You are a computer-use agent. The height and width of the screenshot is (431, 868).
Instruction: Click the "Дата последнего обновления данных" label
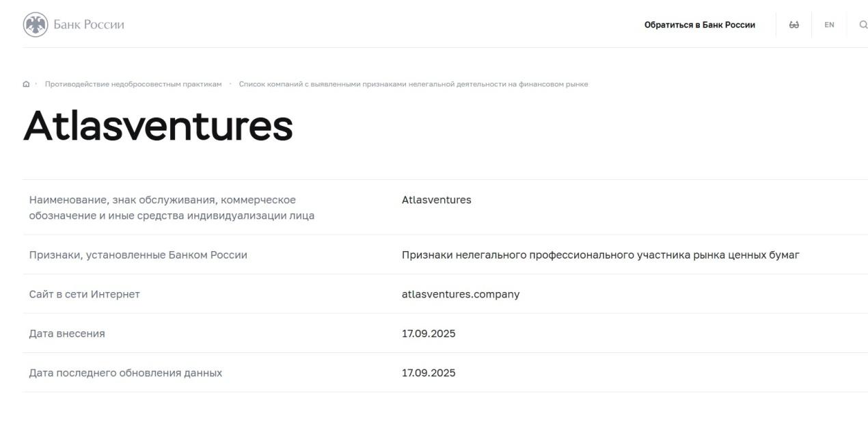coord(125,373)
